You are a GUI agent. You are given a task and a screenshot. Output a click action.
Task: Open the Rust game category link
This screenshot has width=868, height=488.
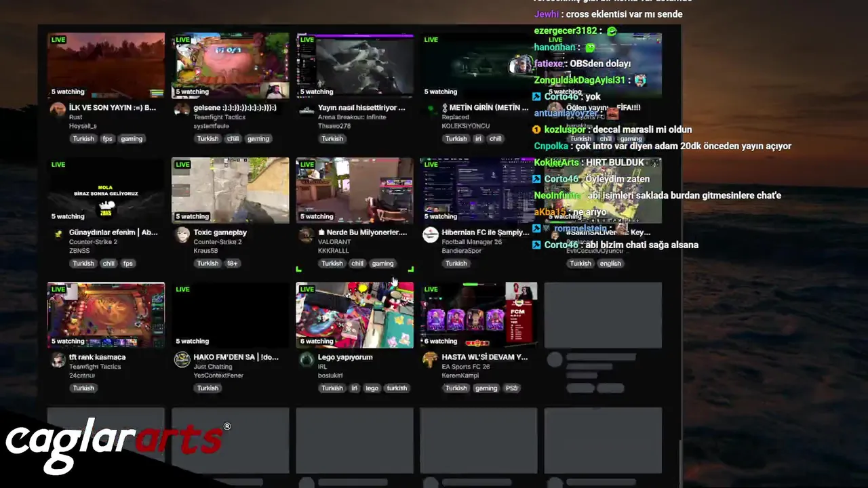[75, 117]
